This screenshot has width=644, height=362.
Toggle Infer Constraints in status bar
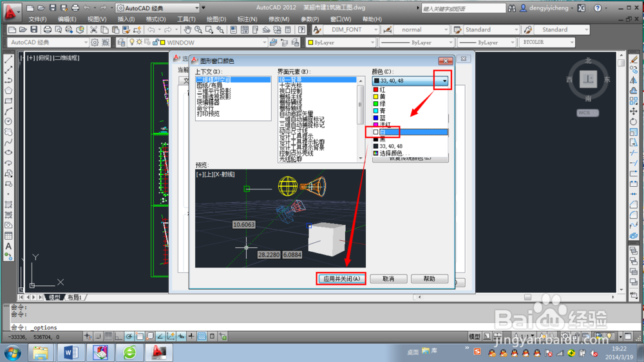coord(88,336)
